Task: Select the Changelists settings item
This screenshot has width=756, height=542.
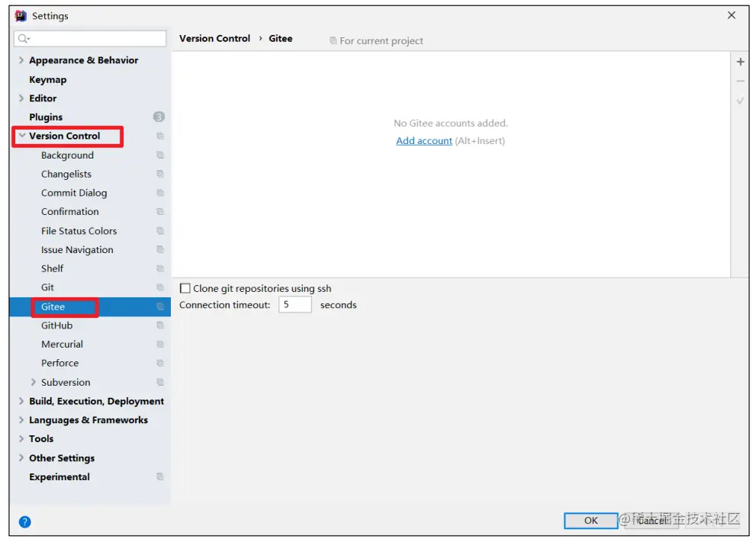Action: pyautogui.click(x=66, y=174)
